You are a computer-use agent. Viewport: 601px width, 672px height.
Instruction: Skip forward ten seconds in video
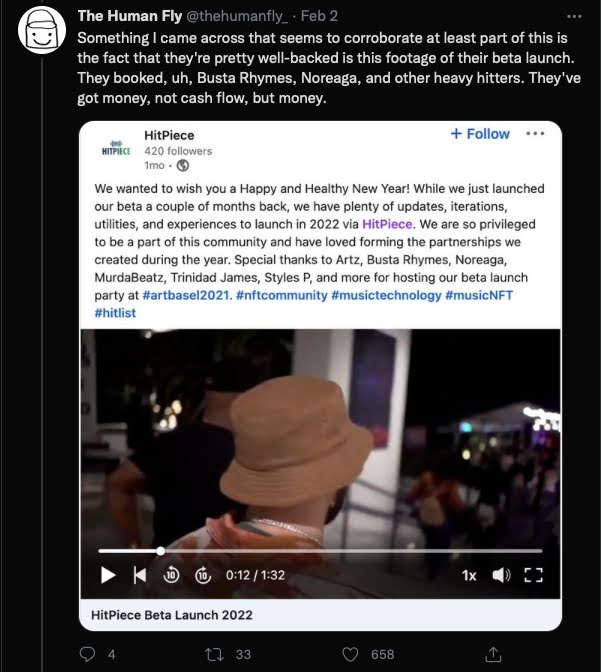click(x=203, y=575)
